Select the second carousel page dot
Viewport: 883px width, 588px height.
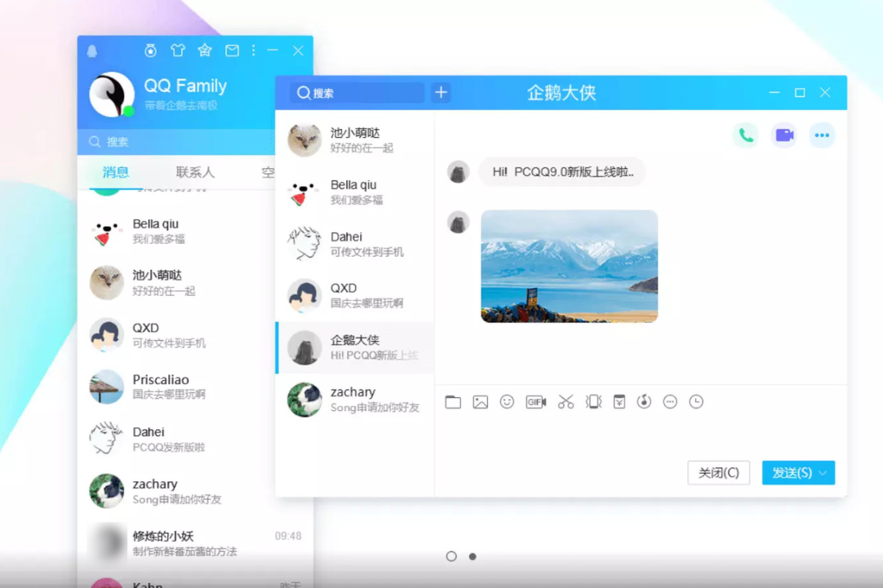click(x=473, y=556)
